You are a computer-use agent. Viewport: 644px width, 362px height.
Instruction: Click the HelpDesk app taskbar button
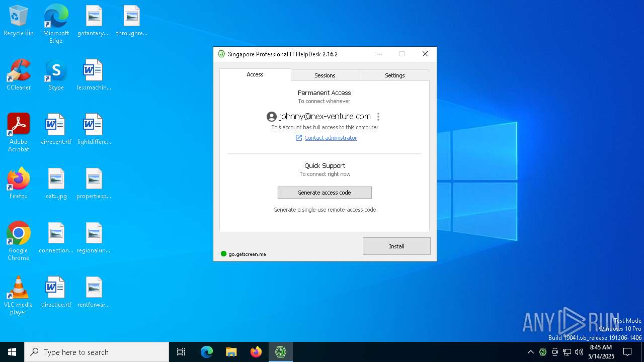pyautogui.click(x=281, y=352)
